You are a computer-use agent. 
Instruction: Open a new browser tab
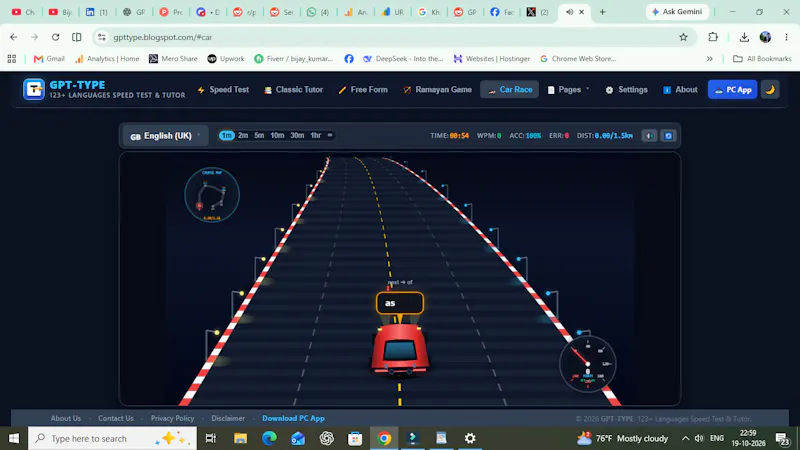[x=603, y=12]
